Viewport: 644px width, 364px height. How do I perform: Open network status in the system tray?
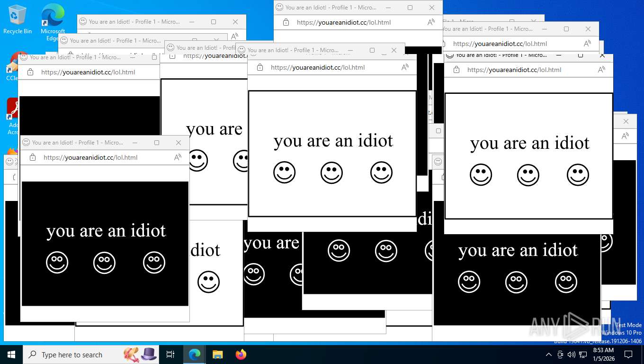click(x=583, y=355)
